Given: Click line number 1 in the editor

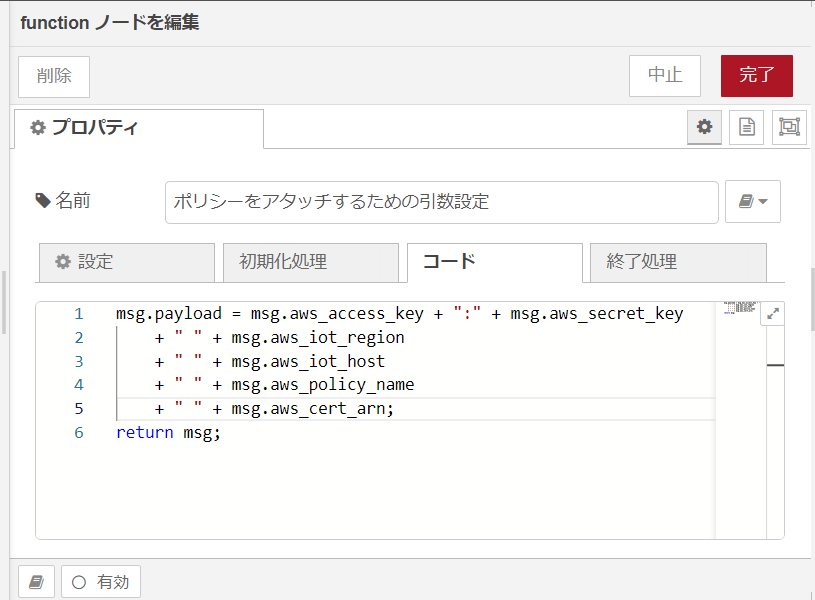Looking at the screenshot, I should 78,314.
